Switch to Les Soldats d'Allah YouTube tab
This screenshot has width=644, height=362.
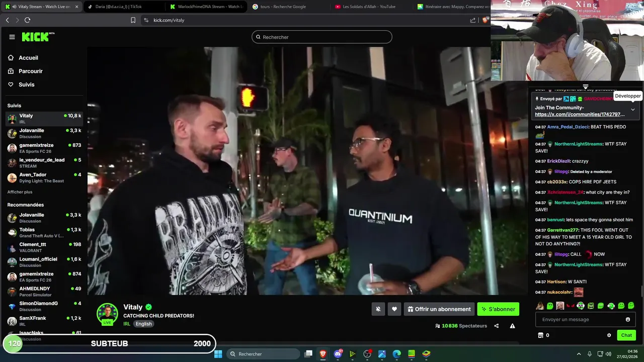[371, 7]
